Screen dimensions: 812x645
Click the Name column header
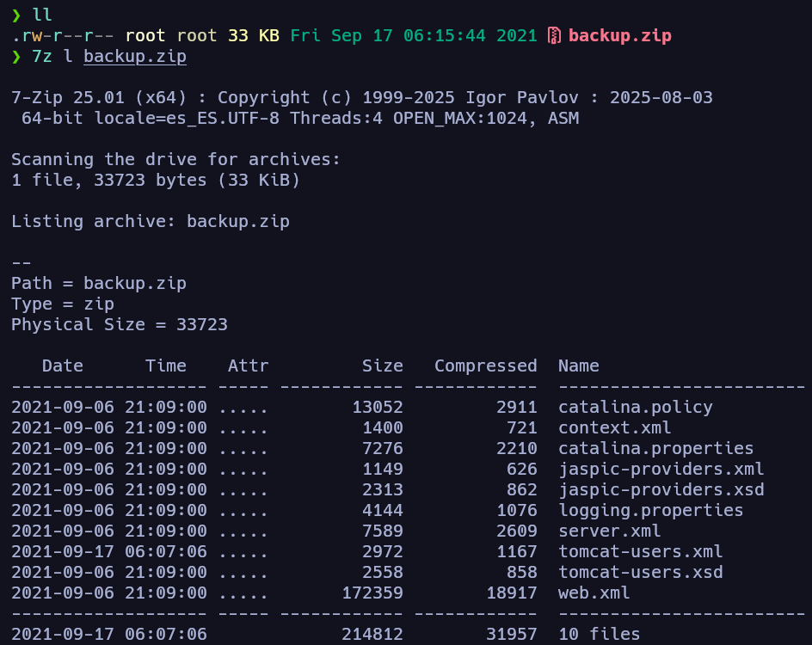click(x=578, y=366)
